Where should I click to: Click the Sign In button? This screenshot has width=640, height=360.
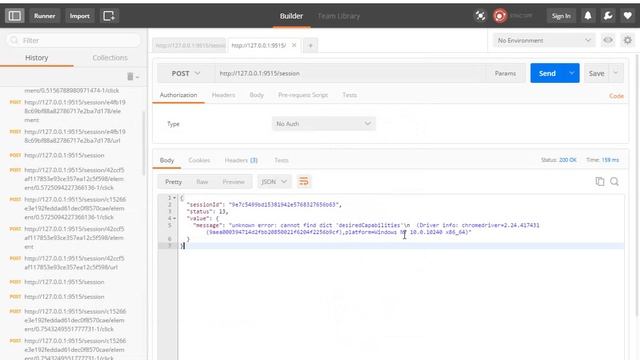561,16
